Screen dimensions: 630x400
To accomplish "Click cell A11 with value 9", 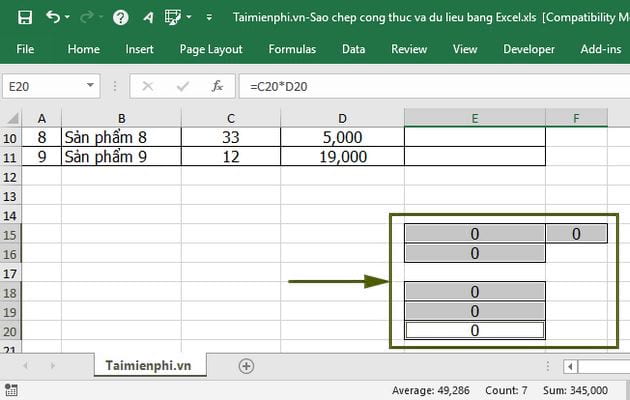I will point(41,157).
